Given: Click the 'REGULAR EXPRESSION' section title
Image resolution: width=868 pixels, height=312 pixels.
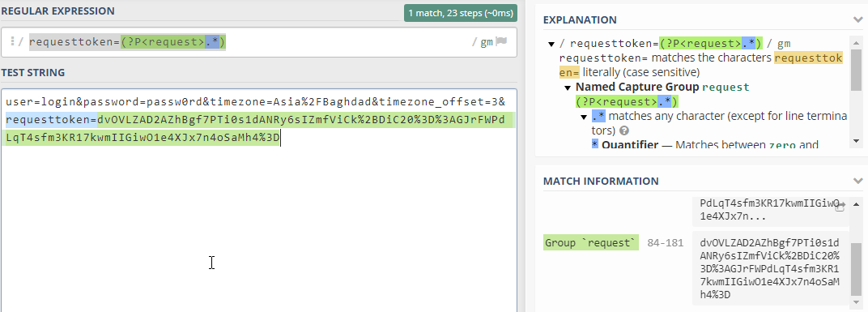Looking at the screenshot, I should click(58, 11).
